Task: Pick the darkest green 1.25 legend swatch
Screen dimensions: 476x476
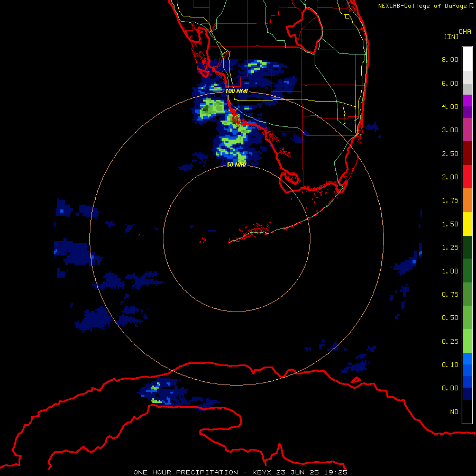Action: click(x=467, y=248)
